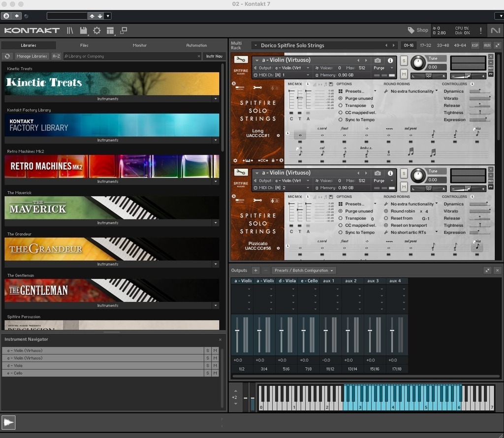This screenshot has height=438, width=504.
Task: Open multi rack name dropdown arrow
Action: (255, 45)
